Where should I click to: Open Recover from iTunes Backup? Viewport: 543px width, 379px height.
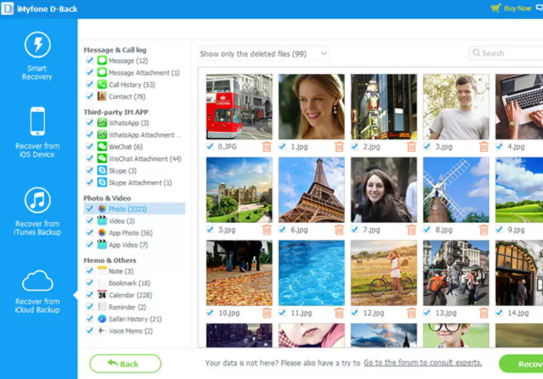(x=37, y=211)
